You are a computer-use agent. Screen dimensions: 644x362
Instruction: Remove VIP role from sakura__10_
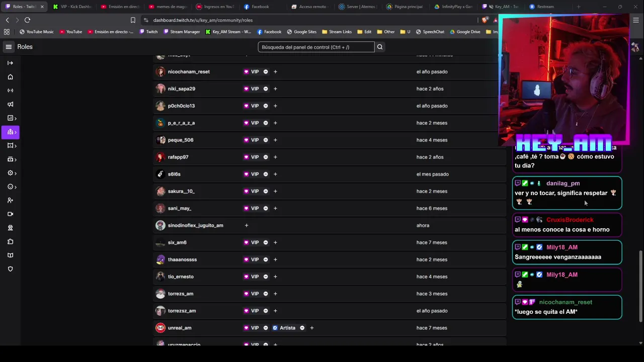(266, 192)
